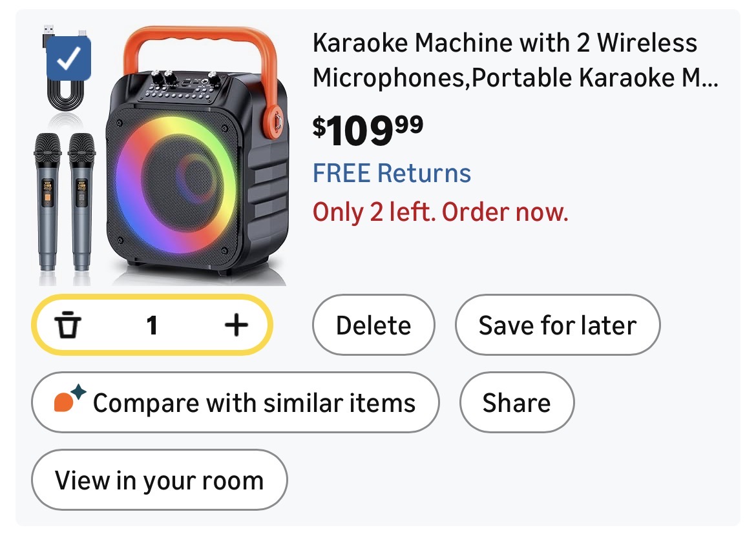Select the Compare with similar items label
Viewport: 756px width, 534px height.
(x=254, y=403)
